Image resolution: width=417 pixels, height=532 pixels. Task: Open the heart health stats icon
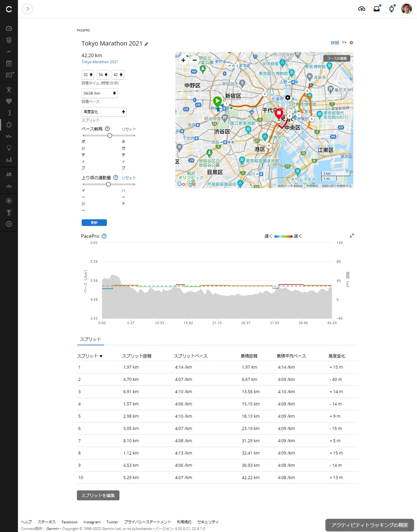click(9, 101)
